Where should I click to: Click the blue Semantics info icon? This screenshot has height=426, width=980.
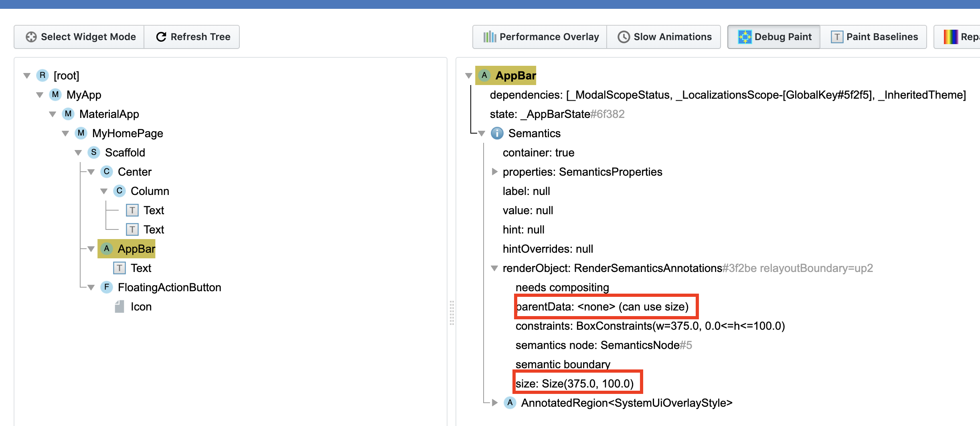(x=497, y=133)
